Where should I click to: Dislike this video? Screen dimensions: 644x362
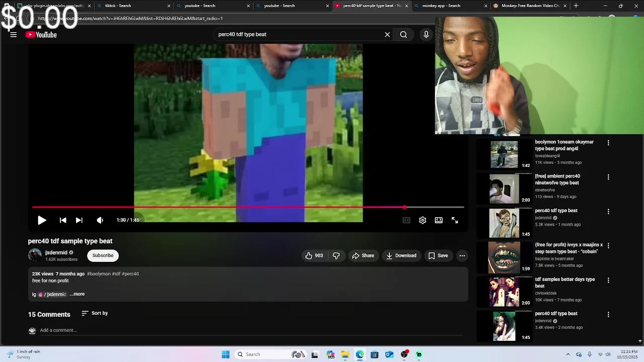click(336, 255)
